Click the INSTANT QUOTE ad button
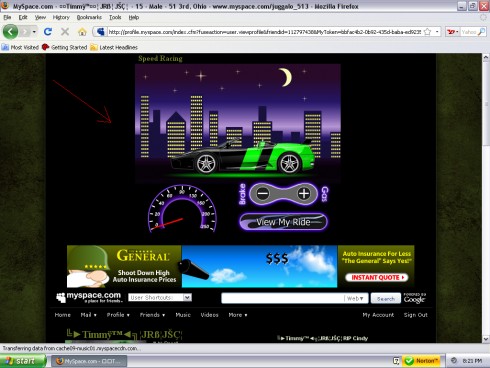The height and width of the screenshot is (368, 490). [376, 277]
